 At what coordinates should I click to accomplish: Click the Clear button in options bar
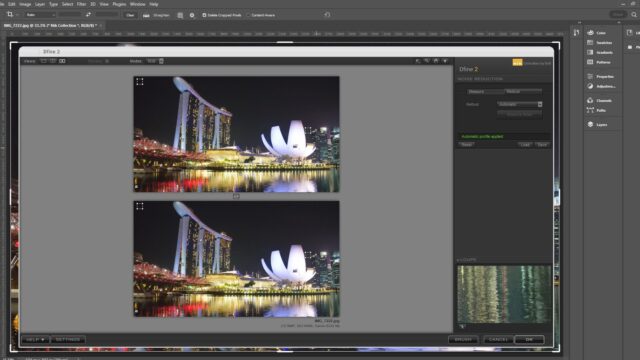pos(130,15)
